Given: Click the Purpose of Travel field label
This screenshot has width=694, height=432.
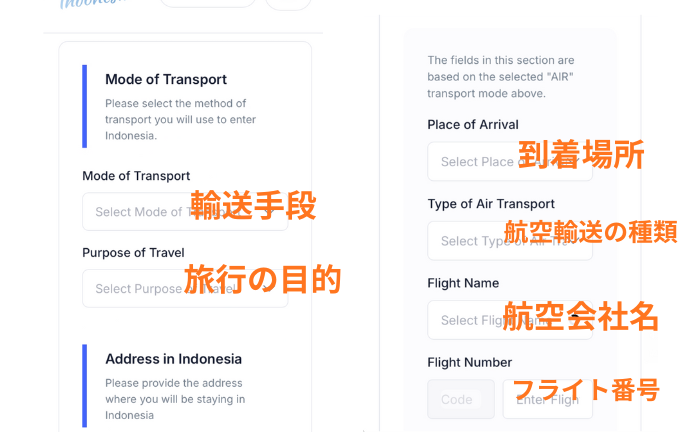Looking at the screenshot, I should [x=133, y=252].
